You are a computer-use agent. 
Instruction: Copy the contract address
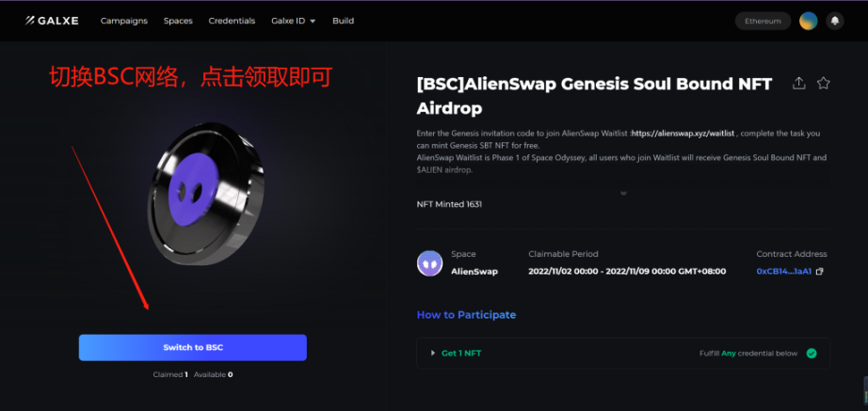820,272
